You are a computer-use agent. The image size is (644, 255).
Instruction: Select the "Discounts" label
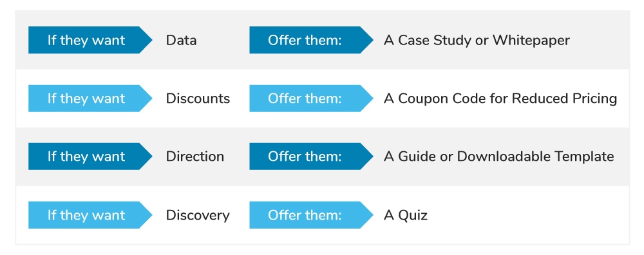click(x=198, y=99)
